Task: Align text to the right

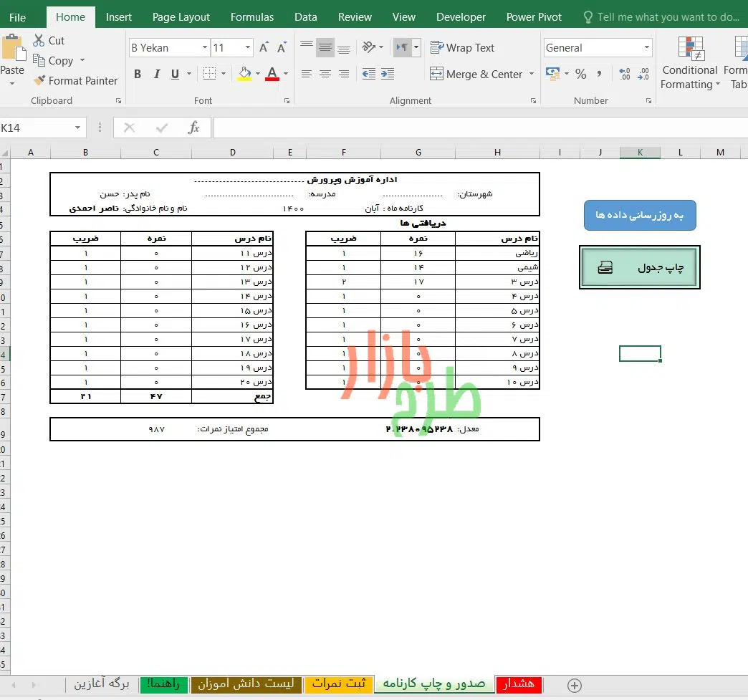Action: (344, 74)
